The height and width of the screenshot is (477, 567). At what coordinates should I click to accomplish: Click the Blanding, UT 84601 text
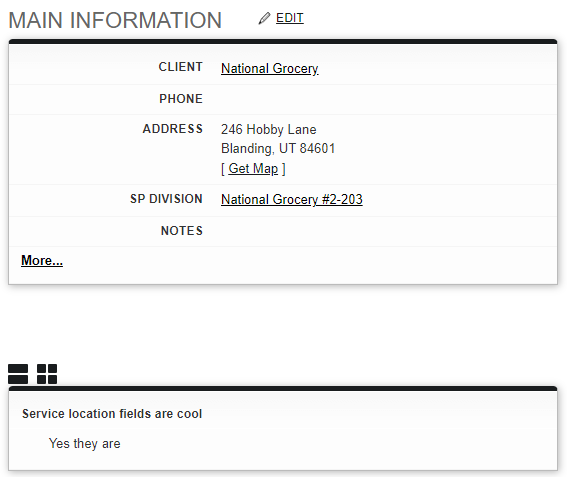click(278, 149)
